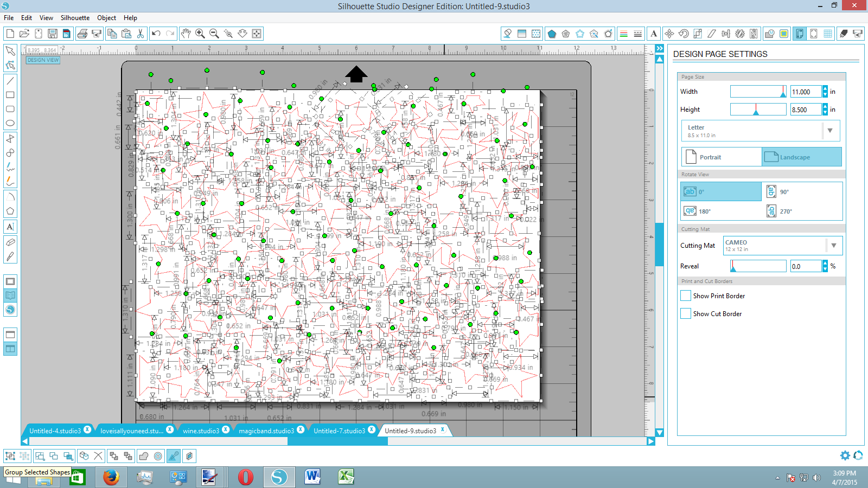Click the Height value stepper arrows
The height and width of the screenshot is (488, 868).
pos(825,110)
